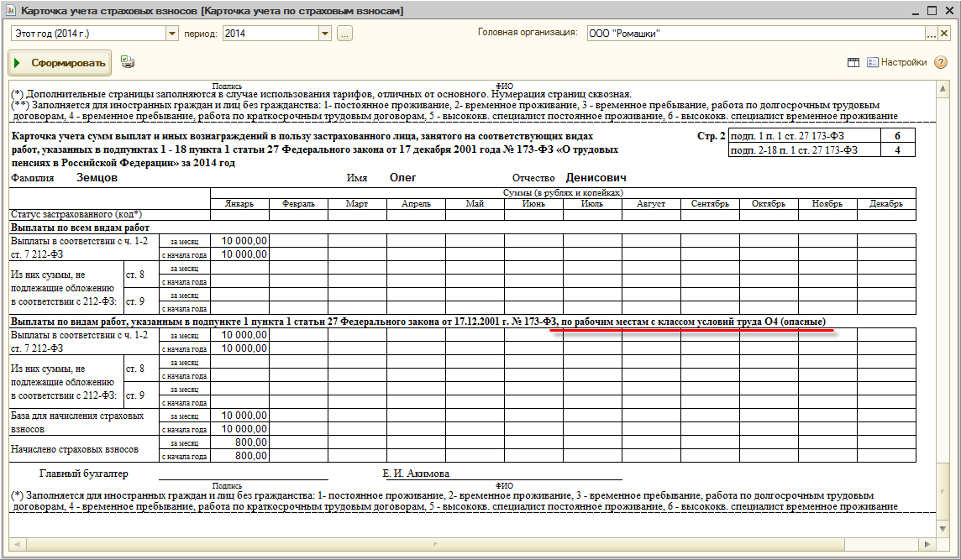Clear the Головная организация field with X
Screen dimensions: 961x560
pyautogui.click(x=943, y=34)
